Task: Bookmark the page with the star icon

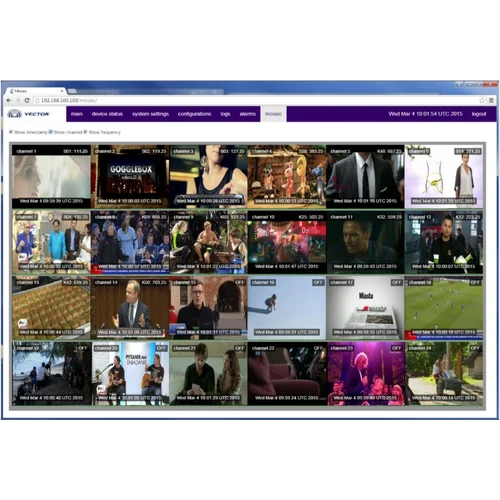Action: (482, 100)
